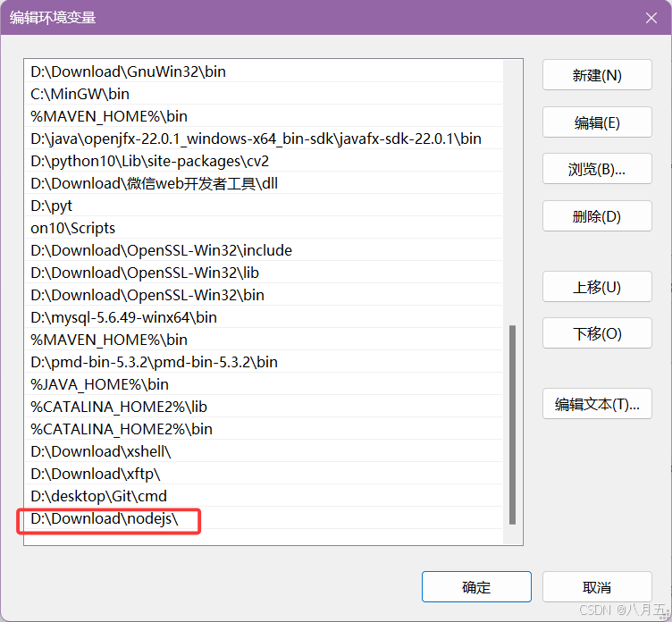Close the 编辑环境变量 dialog
Viewport: 672px width, 622px height.
651,18
